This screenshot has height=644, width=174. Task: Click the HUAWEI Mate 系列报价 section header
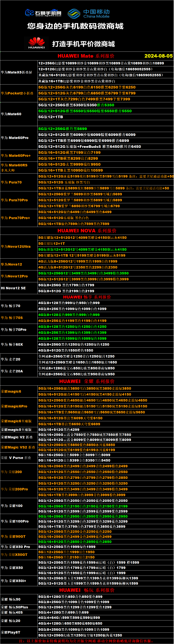pyautogui.click(x=86, y=56)
